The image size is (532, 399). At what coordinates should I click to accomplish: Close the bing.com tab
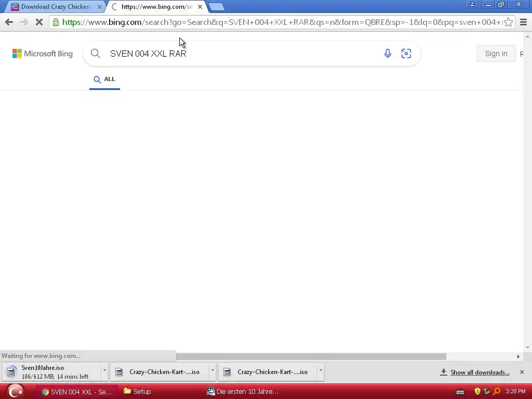point(200,7)
